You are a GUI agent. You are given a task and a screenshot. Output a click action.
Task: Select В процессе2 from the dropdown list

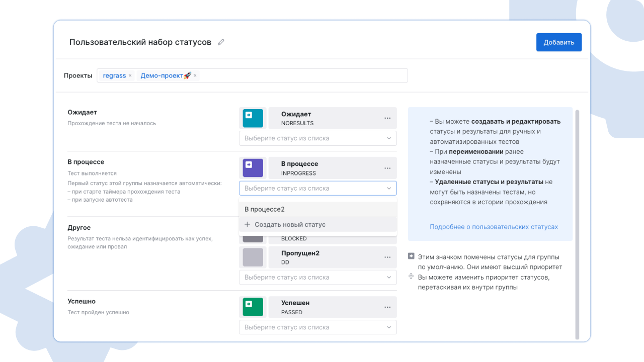[265, 209]
